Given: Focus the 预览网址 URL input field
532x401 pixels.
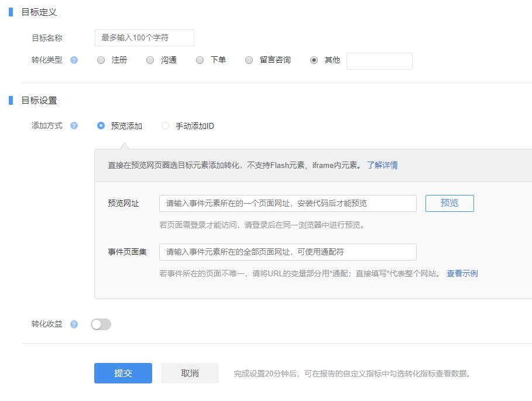Looking at the screenshot, I should [287, 203].
